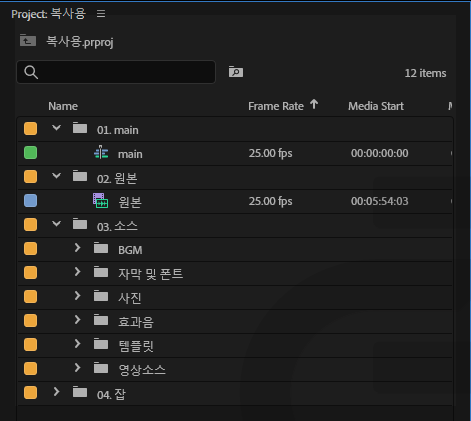Click the parent bin navigate-up folder icon

coord(28,41)
